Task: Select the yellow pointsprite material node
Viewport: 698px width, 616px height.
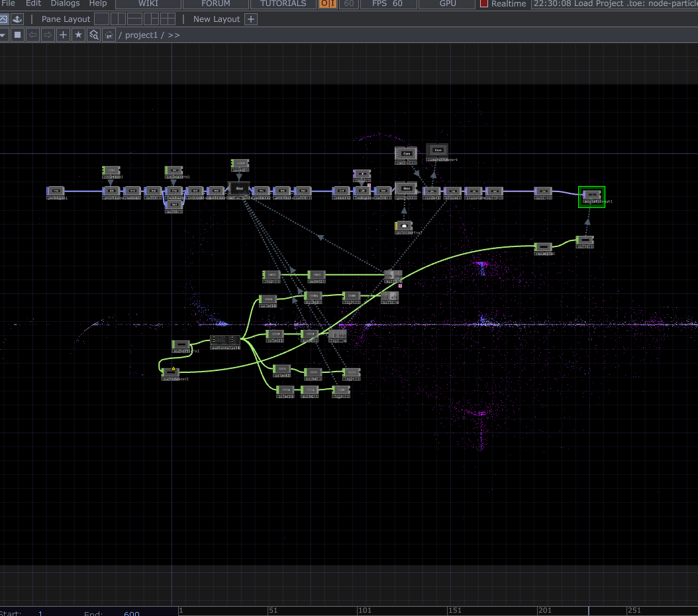Action: 404,226
